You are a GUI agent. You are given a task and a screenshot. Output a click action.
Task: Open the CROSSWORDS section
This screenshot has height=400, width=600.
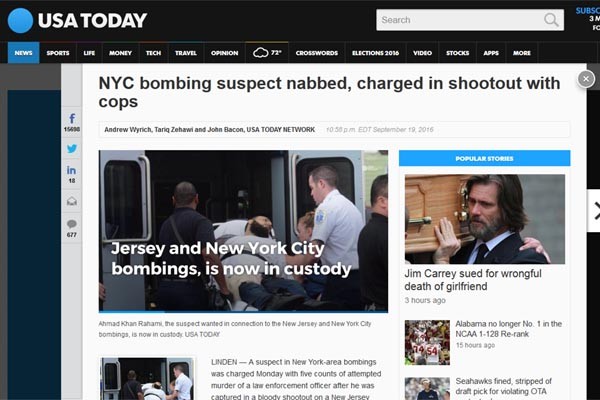[316, 53]
